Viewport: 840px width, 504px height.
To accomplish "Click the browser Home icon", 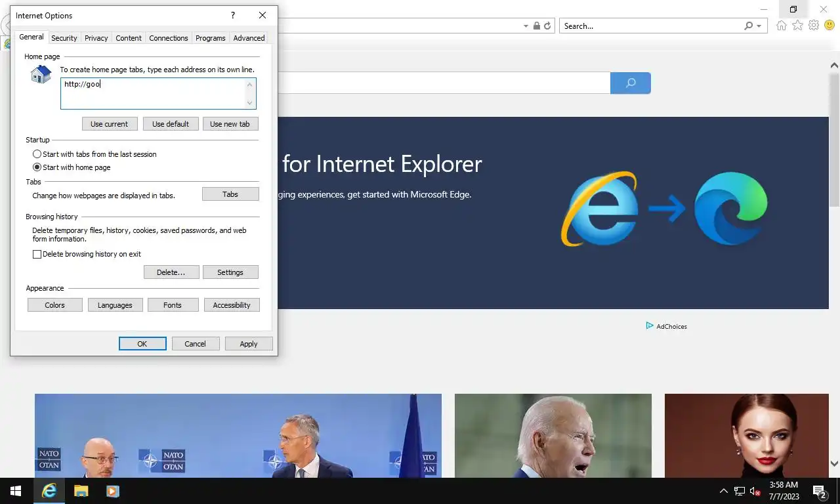I will tap(781, 26).
